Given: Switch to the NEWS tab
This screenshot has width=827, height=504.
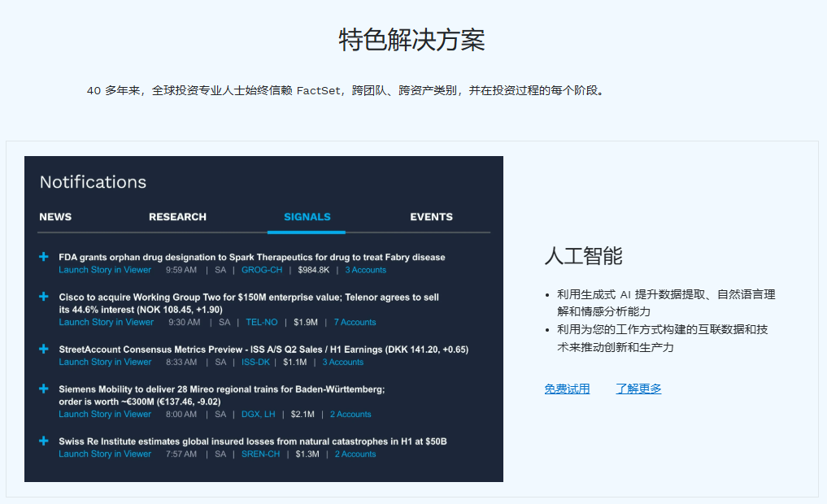Looking at the screenshot, I should [x=55, y=217].
